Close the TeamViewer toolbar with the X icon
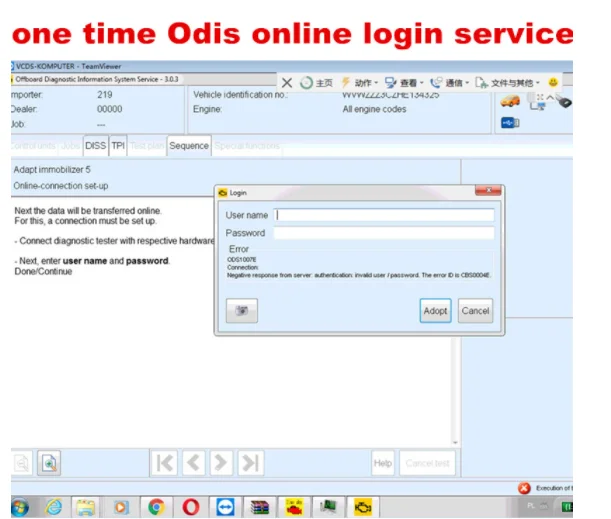 [x=287, y=83]
